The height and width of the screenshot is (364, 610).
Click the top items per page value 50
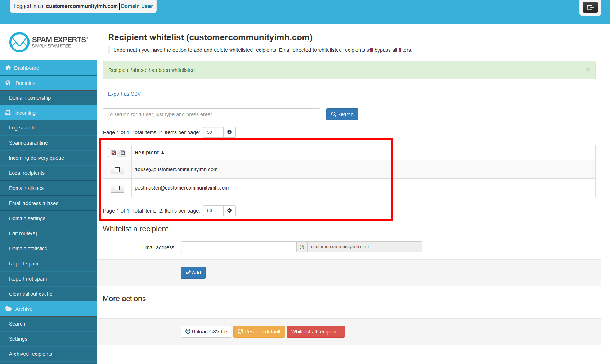[x=213, y=132]
